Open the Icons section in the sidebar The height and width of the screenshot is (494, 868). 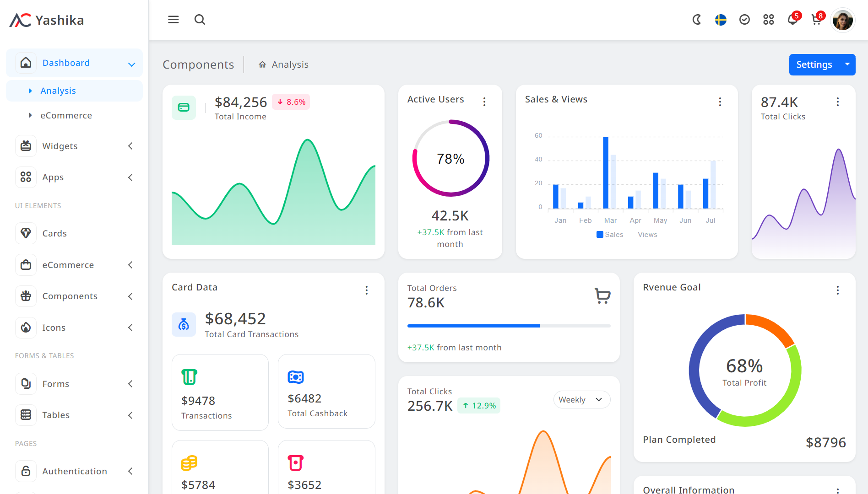click(54, 328)
